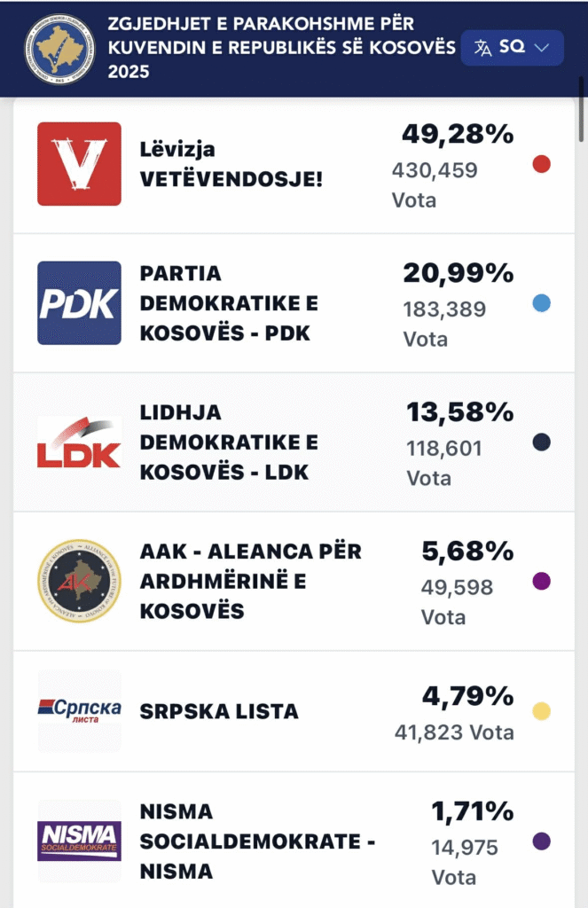
Task: Open Partia Demokratike e Kosovës - PDK entry
Action: [x=229, y=303]
